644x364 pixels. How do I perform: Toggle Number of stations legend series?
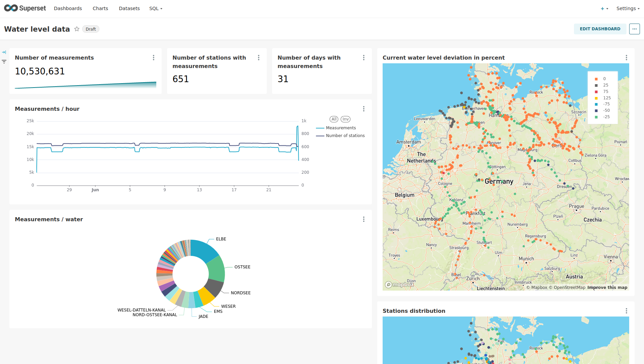coord(345,136)
